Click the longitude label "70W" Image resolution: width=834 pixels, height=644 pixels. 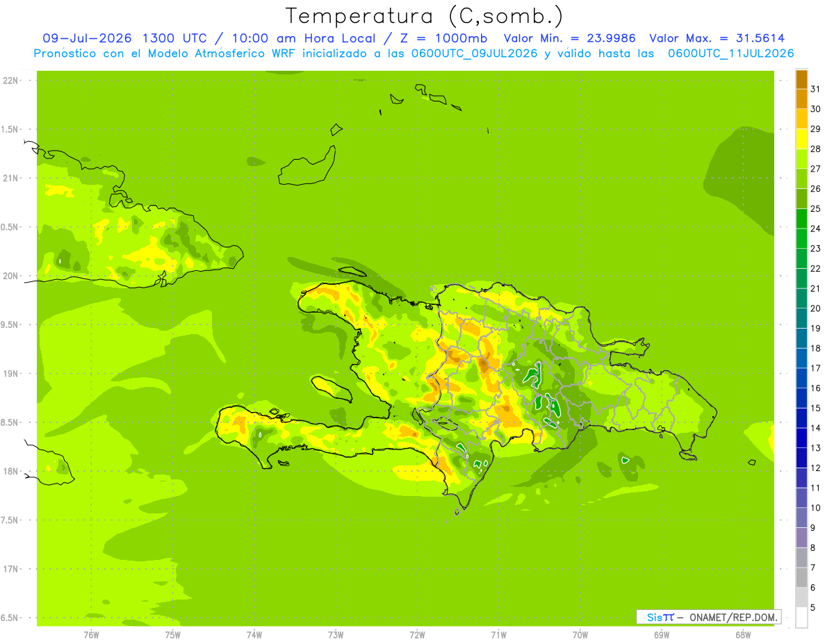[580, 635]
